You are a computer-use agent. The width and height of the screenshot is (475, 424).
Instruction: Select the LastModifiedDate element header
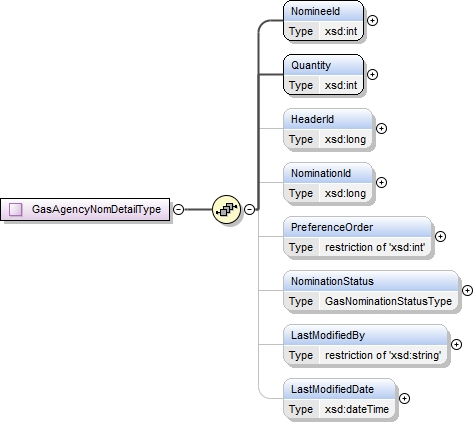[339, 389]
